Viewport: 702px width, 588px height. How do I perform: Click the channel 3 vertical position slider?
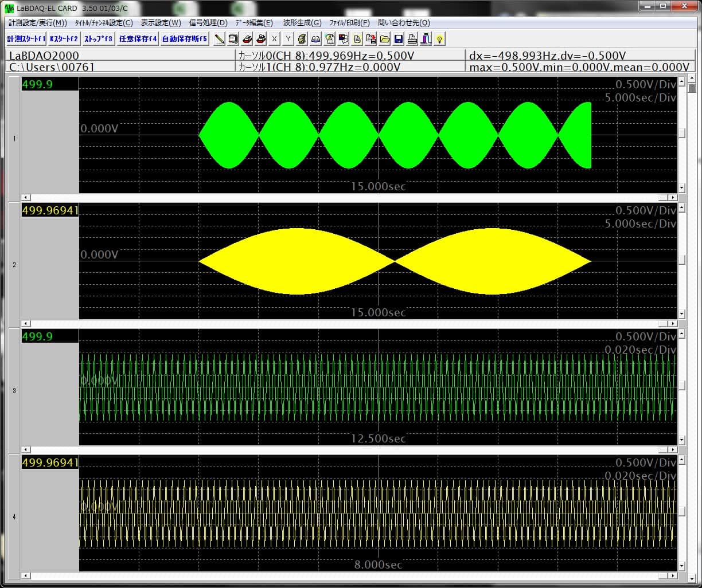point(681,386)
